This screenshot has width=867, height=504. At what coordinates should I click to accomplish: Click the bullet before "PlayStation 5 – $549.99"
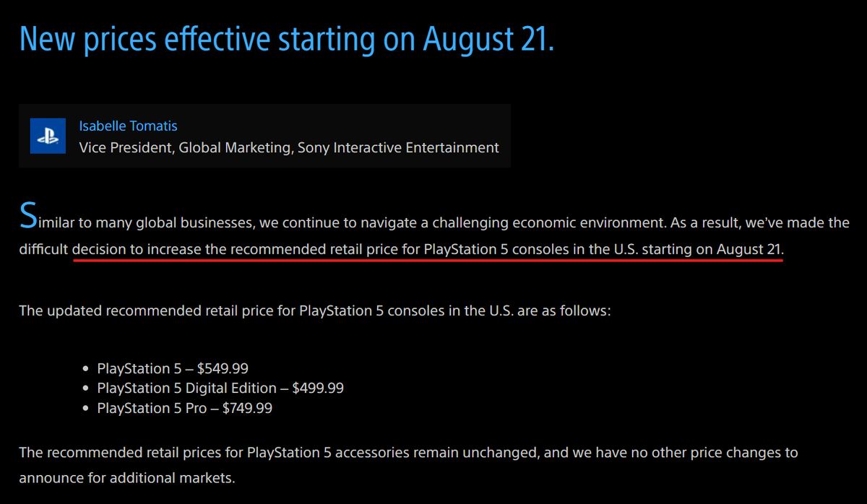86,368
